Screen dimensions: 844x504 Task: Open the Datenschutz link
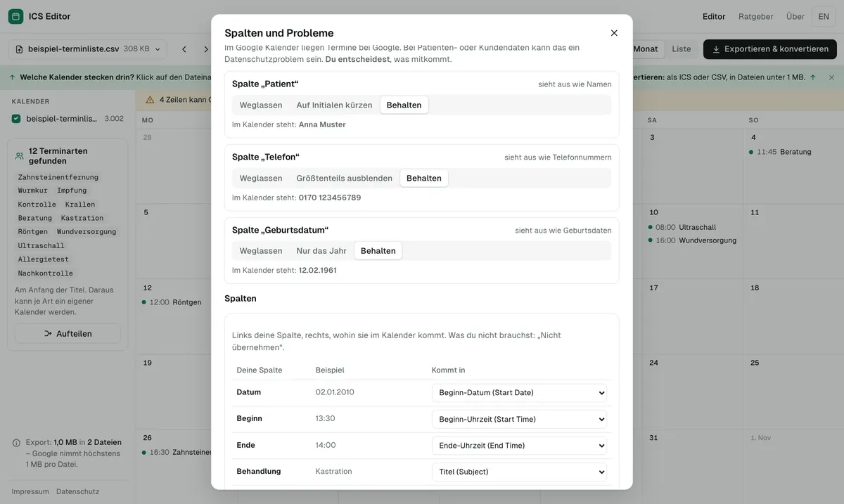click(77, 491)
